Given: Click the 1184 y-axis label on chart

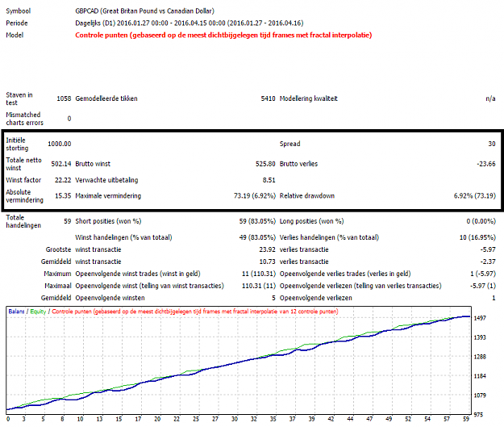Looking at the screenshot, I should coord(480,376).
